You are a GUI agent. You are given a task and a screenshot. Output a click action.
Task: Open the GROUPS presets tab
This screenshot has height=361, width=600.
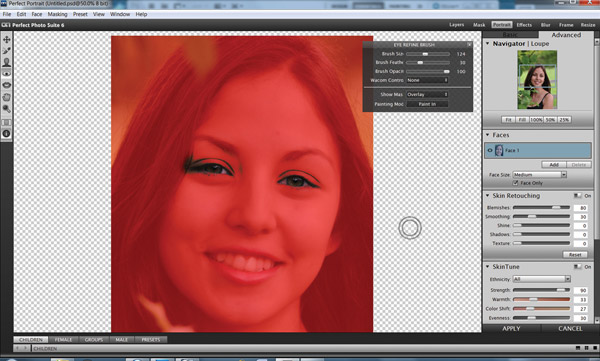tap(94, 340)
